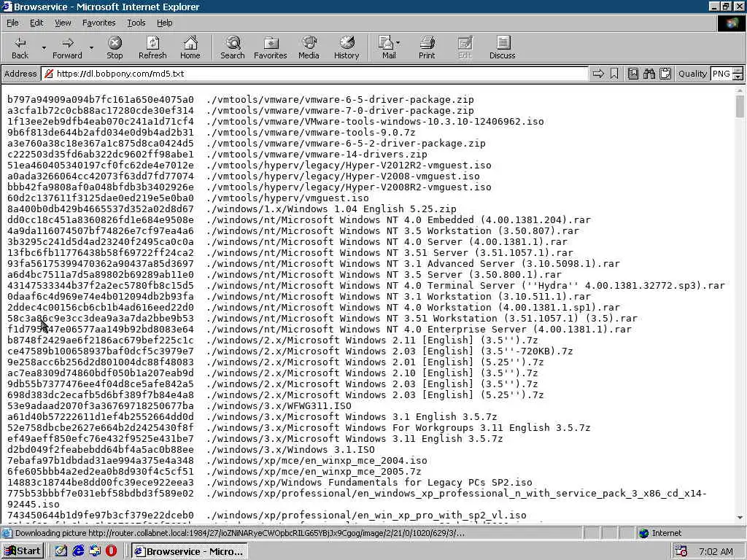
Task: Open the Forward history dropdown arrow
Action: (91, 47)
